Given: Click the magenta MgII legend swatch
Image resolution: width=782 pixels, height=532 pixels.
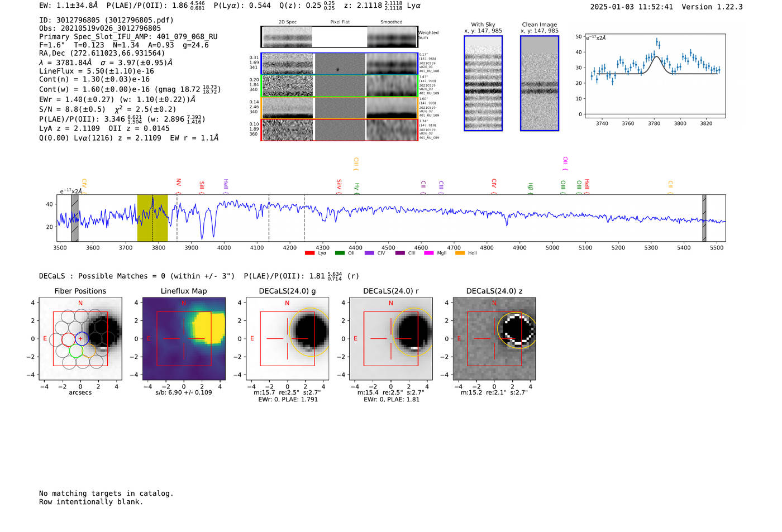Looking at the screenshot, I should (429, 253).
